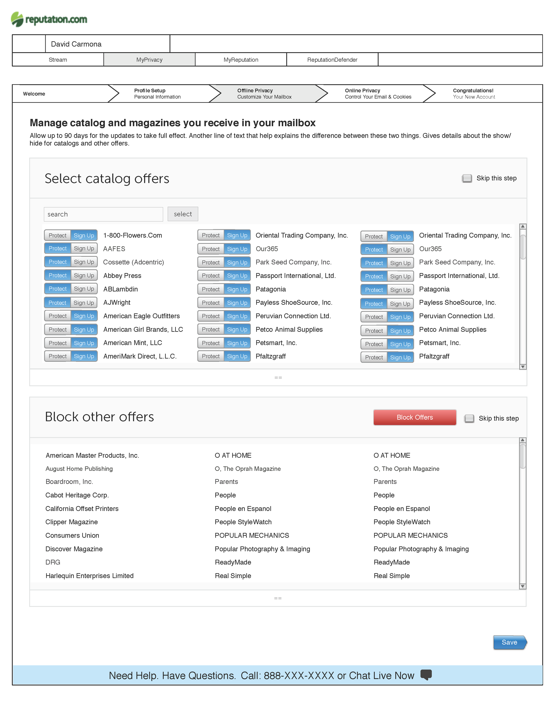This screenshot has height=728, width=560.
Task: Go to the MyReputation tab
Action: point(241,60)
